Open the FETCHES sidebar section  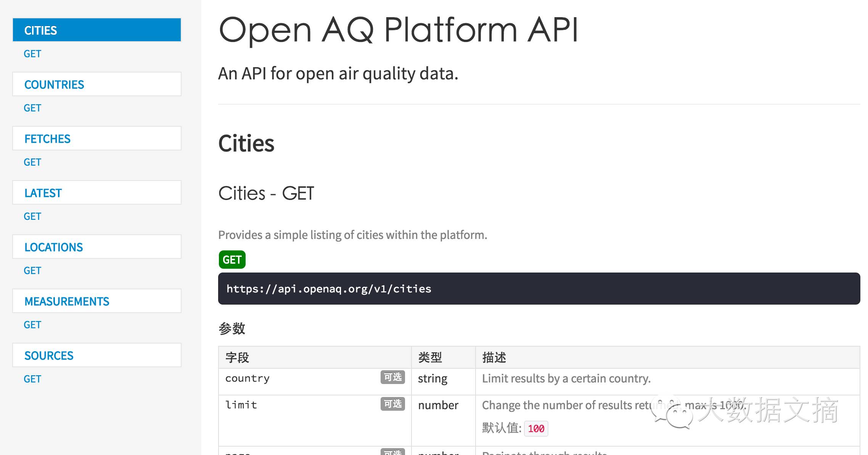pos(96,139)
